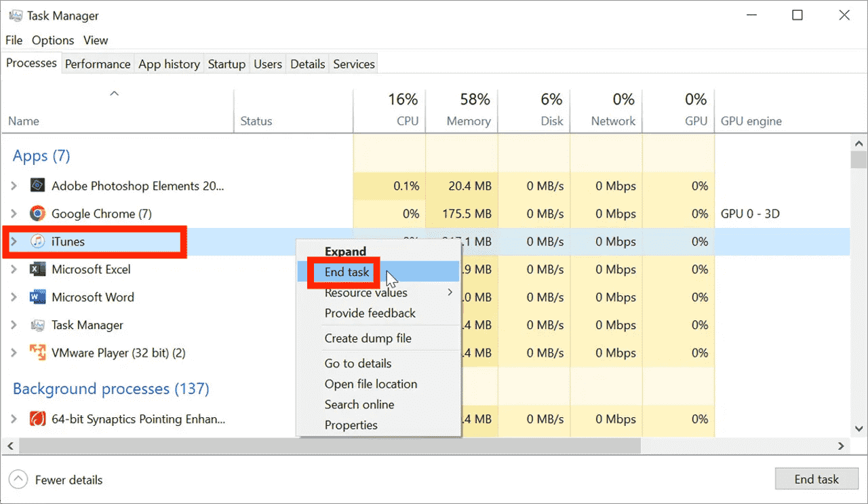Switch to the Details tab
The image size is (868, 504).
pyautogui.click(x=308, y=64)
